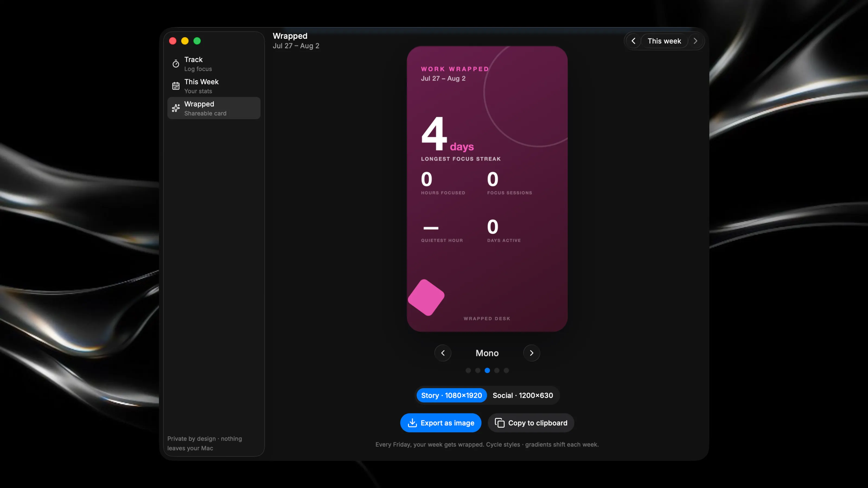Image resolution: width=868 pixels, height=488 pixels.
Task: Choose Social 1200×630 format
Action: pos(523,395)
